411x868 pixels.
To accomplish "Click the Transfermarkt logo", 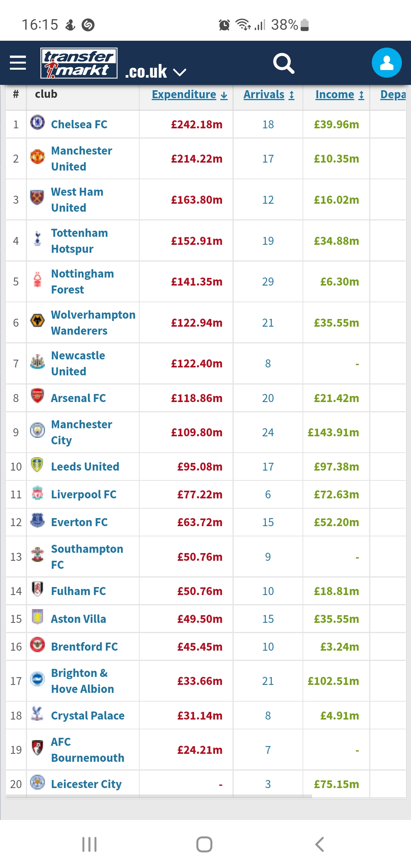I will click(79, 63).
